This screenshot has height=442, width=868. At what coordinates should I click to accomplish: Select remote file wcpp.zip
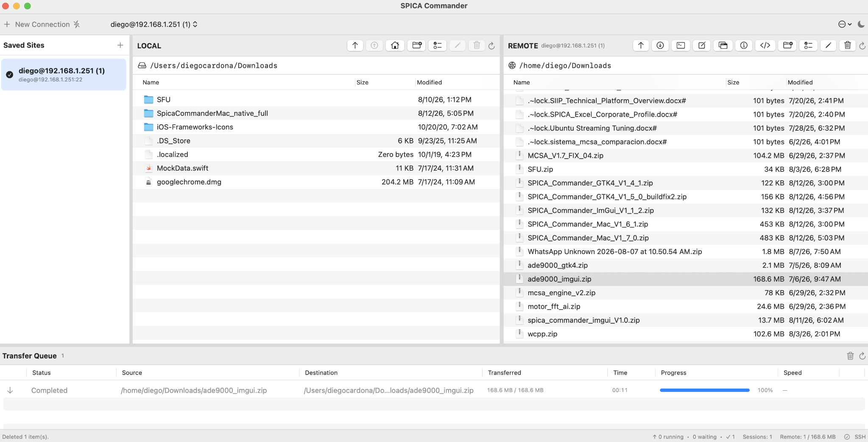686,334
